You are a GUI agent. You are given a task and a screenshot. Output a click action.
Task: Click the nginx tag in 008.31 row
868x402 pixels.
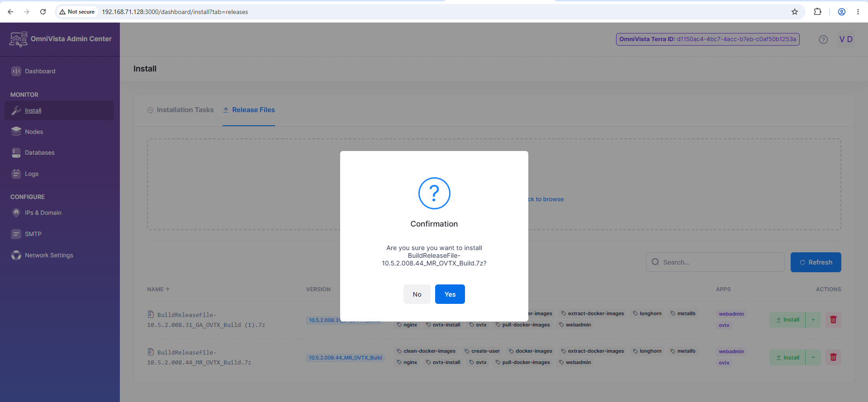(407, 325)
